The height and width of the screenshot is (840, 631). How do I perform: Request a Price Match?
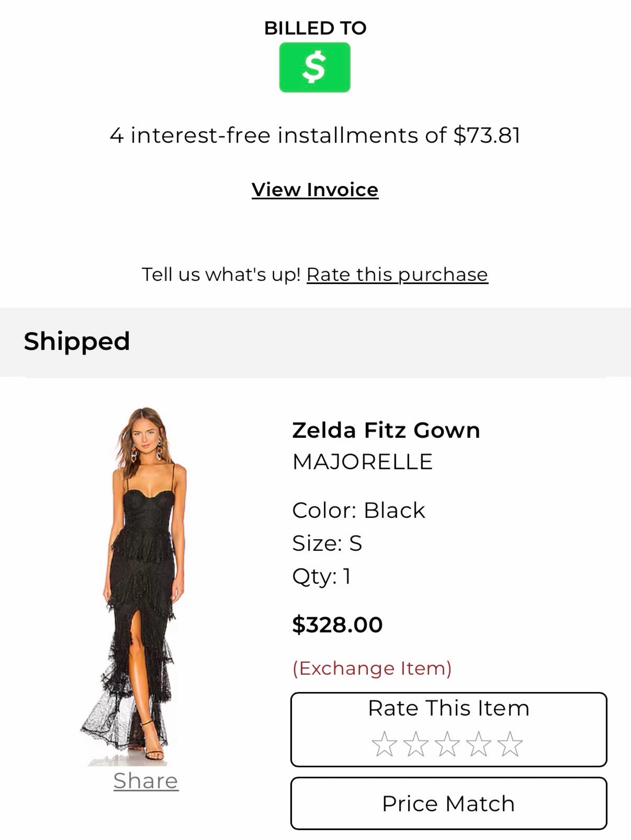[449, 803]
